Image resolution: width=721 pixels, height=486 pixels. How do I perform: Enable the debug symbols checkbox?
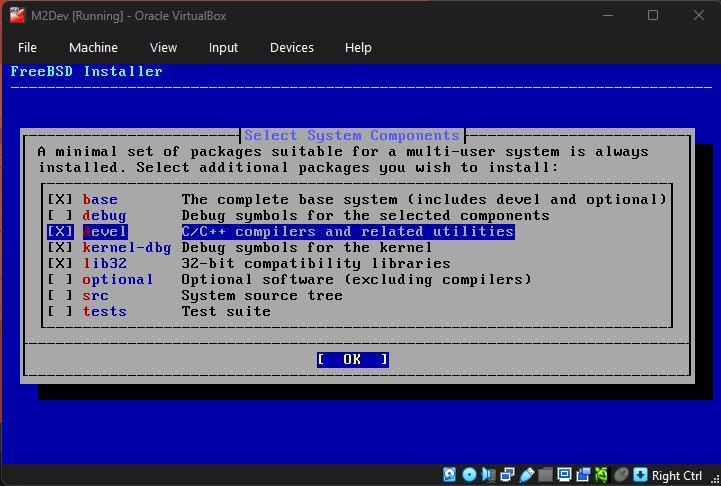pos(60,216)
